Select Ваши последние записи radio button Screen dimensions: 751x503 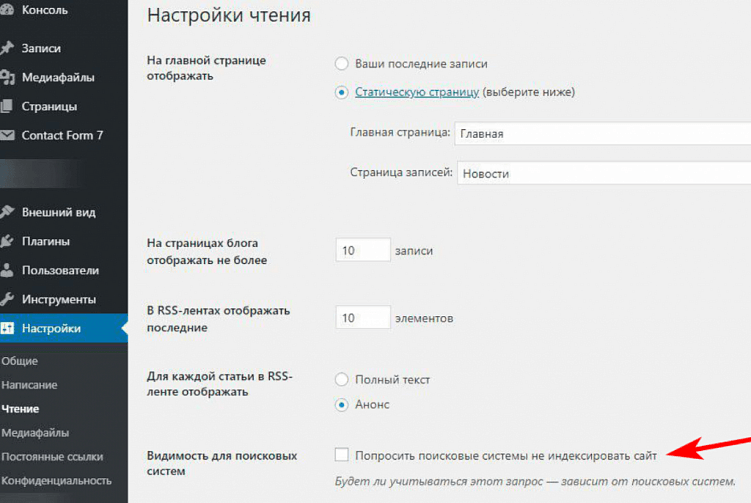click(341, 64)
